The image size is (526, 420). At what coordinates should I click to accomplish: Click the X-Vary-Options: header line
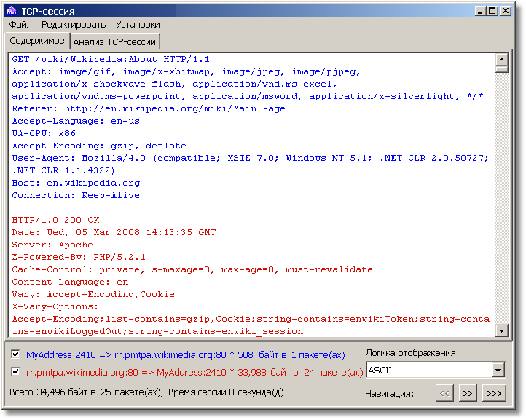tap(55, 306)
